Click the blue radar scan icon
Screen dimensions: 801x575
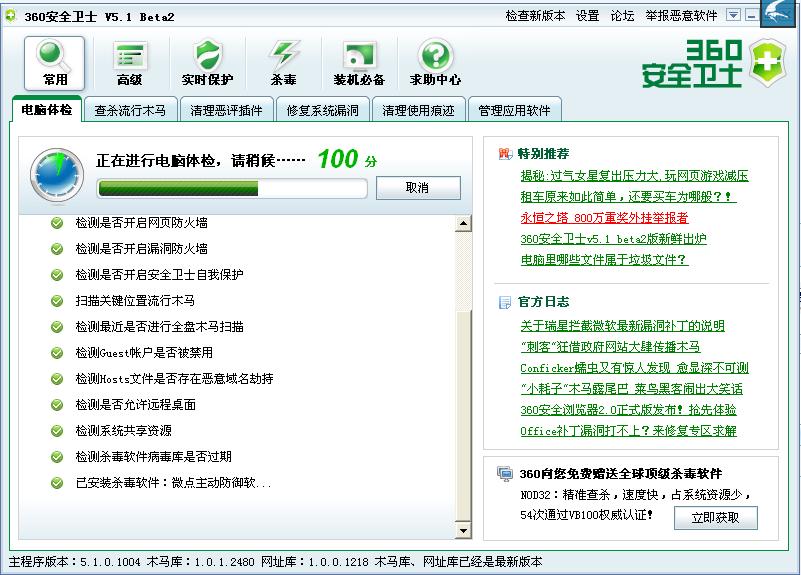click(57, 174)
